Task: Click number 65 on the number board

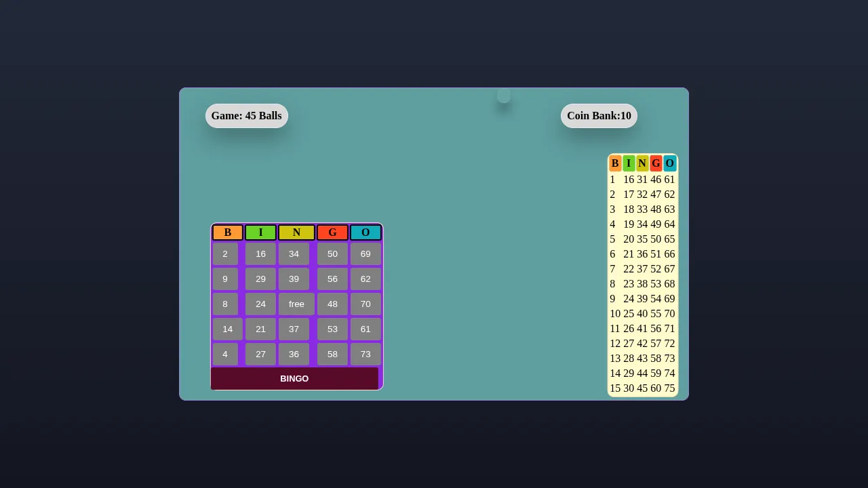Action: [670, 239]
